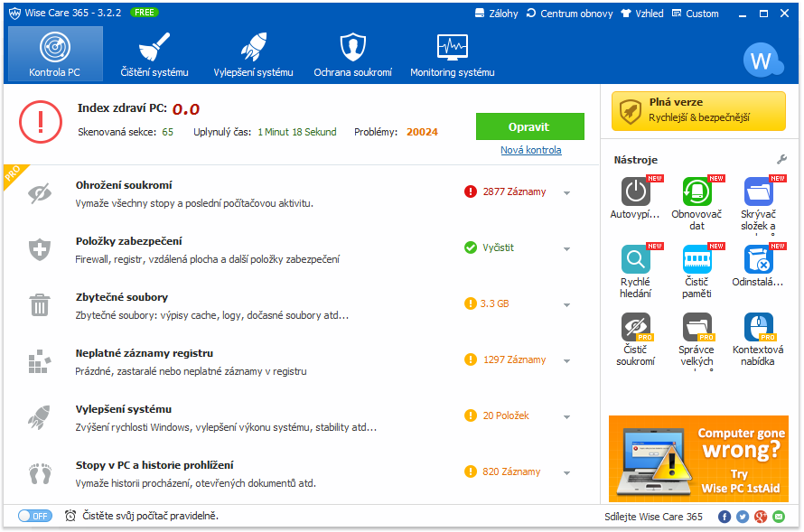Share Wise Care 365 on Google Plus
The width and height of the screenshot is (804, 532).
coord(761,517)
